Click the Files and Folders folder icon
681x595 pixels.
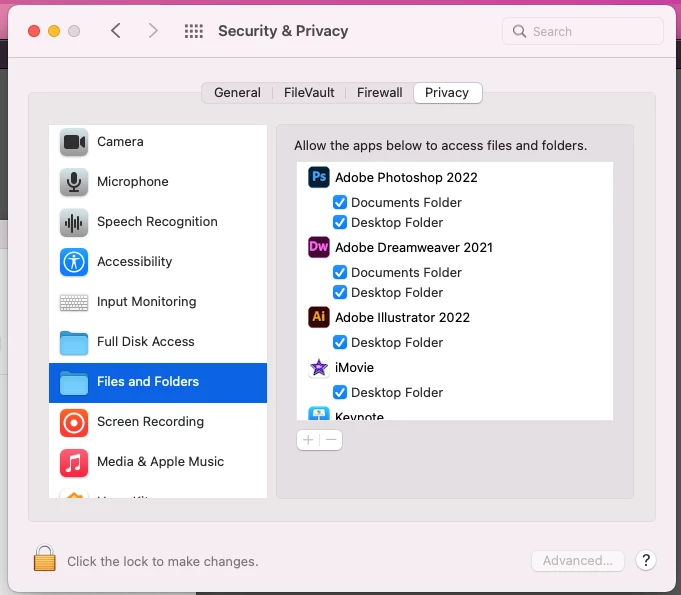pyautogui.click(x=74, y=383)
